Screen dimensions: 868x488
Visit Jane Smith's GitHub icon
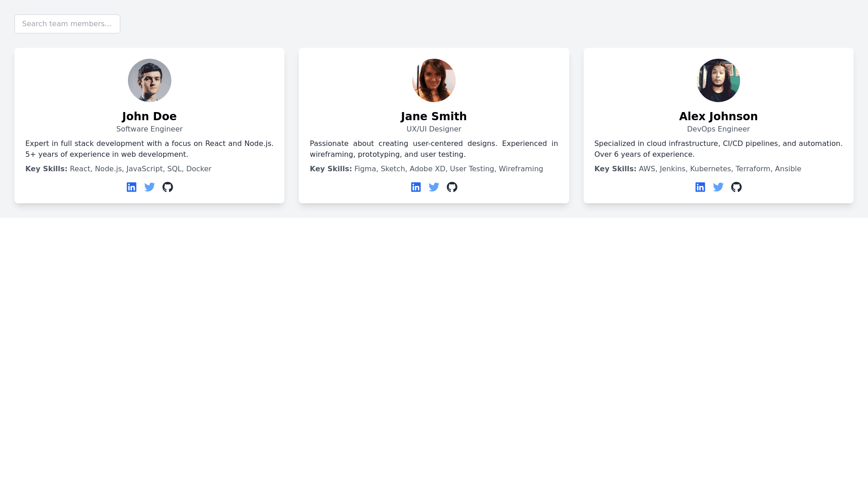[x=452, y=187]
